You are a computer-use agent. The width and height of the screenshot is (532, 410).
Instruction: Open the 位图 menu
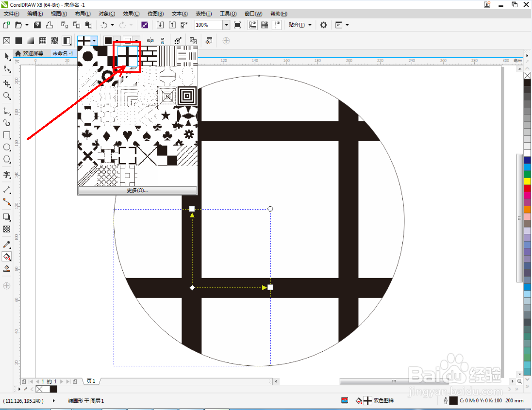tap(155, 14)
